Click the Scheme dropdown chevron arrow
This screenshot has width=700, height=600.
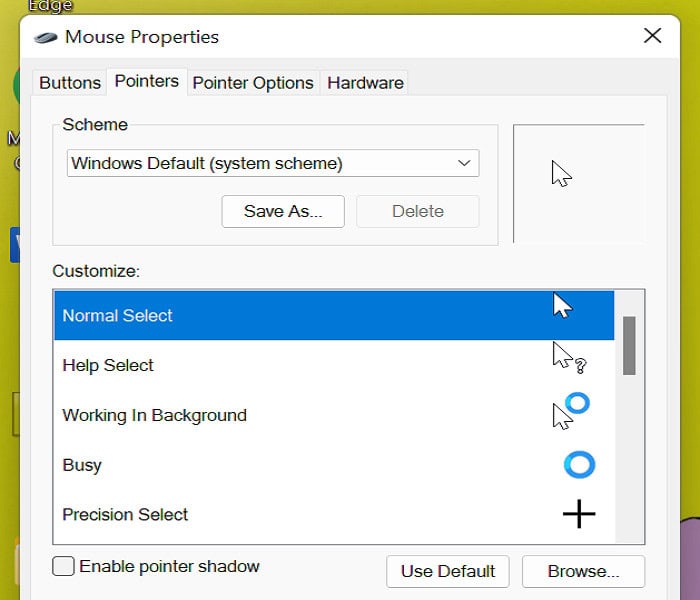point(464,163)
